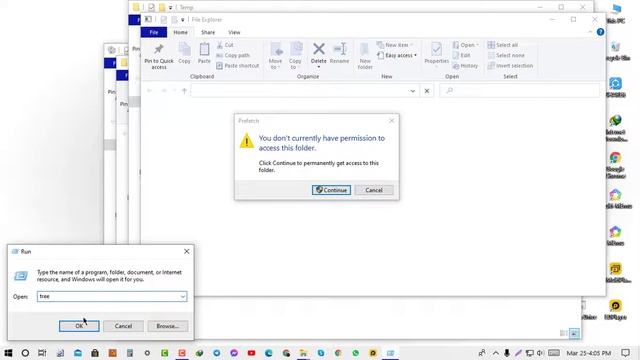Open Cortana search circle on taskbar
Image resolution: width=640 pixels, height=360 pixels.
[25, 353]
